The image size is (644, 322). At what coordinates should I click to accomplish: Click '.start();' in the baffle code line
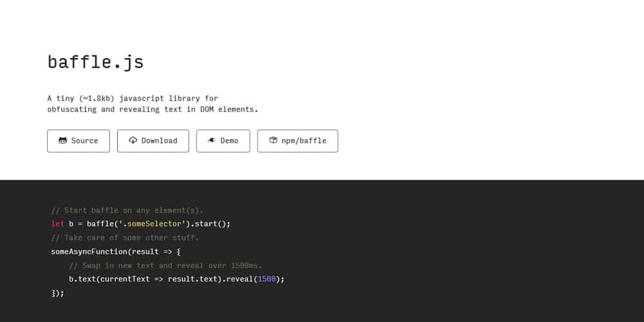[211, 224]
